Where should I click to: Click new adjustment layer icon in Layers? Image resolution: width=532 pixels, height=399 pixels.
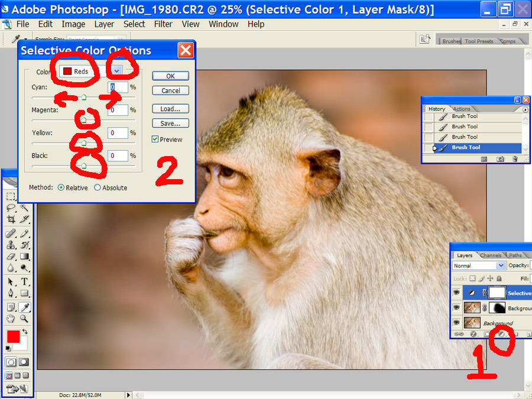click(x=501, y=334)
